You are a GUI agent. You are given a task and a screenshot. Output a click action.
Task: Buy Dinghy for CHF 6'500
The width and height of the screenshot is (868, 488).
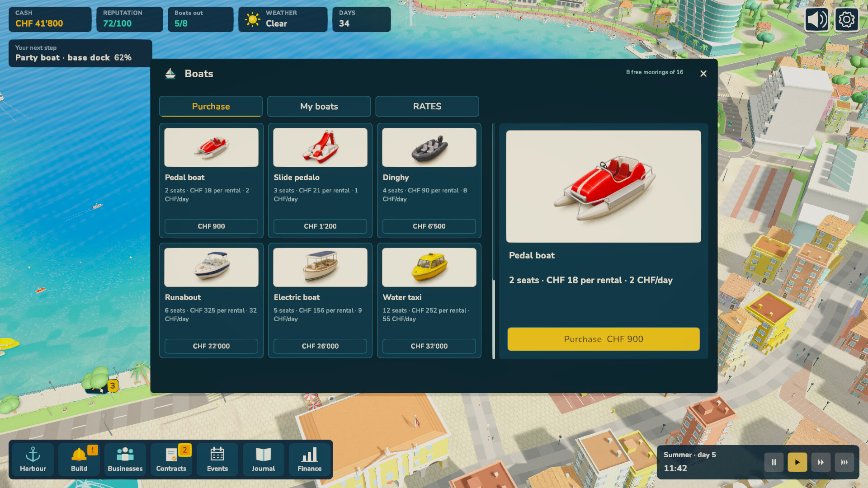point(429,226)
